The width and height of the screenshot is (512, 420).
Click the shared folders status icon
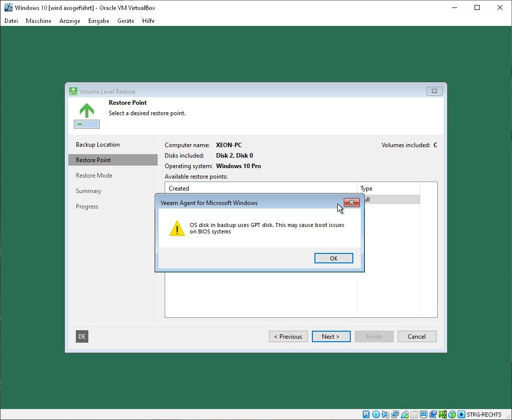click(414, 415)
